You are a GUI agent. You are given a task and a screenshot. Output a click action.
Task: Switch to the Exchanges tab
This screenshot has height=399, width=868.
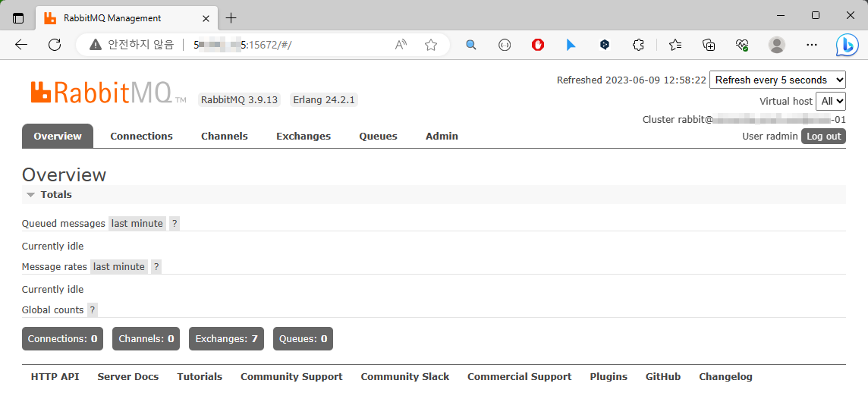(303, 136)
